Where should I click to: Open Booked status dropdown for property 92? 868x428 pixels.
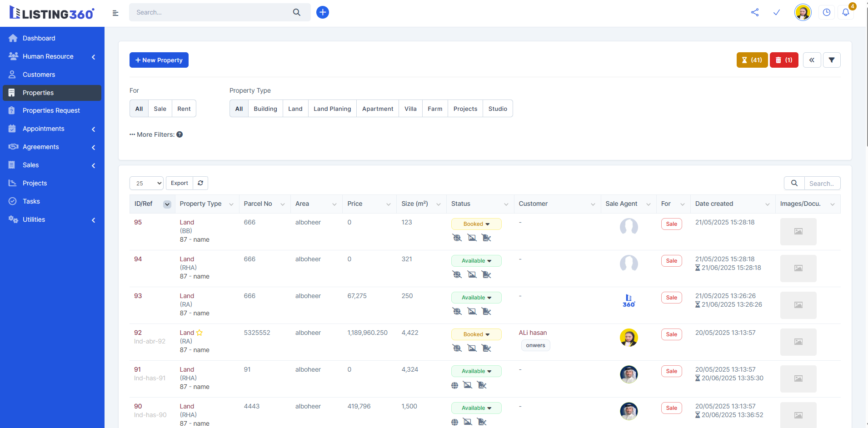pyautogui.click(x=476, y=334)
